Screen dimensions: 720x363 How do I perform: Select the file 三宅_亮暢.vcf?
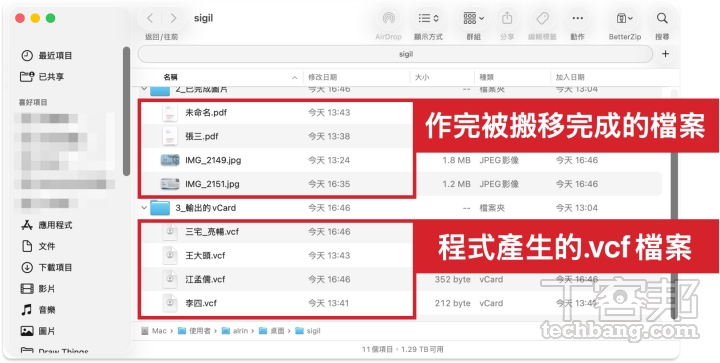[x=212, y=232]
